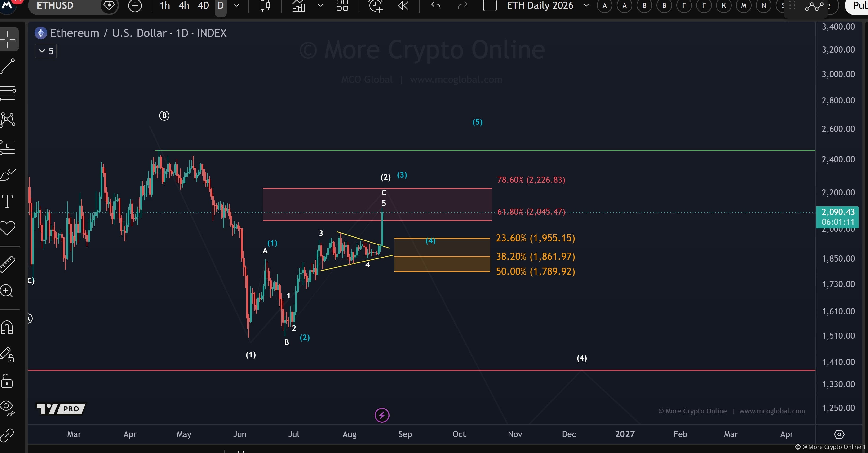Click the Publish button
Viewport: 868px width, 453px height.
[858, 6]
